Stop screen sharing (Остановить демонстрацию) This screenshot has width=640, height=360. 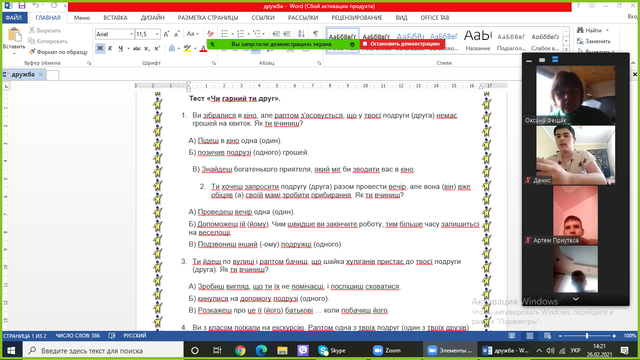[402, 44]
